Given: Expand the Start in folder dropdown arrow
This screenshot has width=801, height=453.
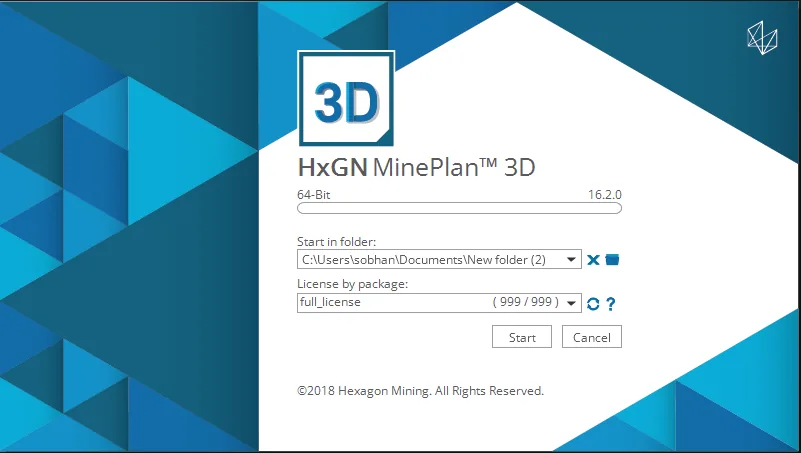Looking at the screenshot, I should 571,259.
